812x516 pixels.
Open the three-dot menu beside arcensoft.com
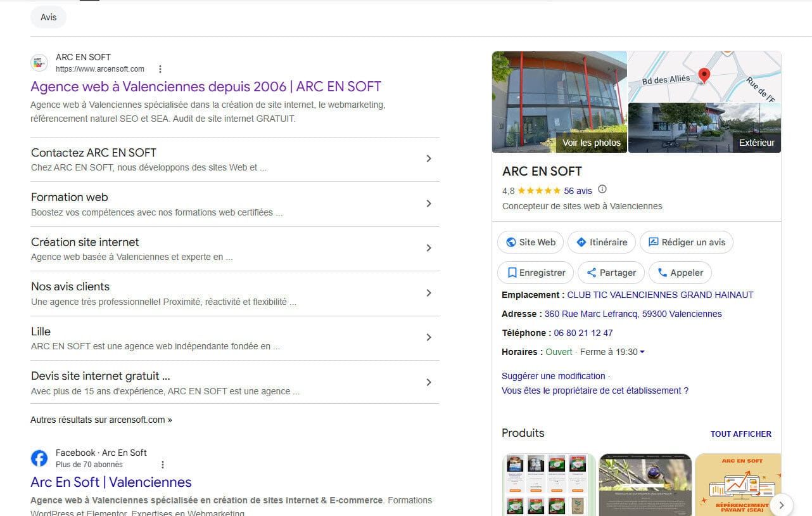tap(160, 69)
